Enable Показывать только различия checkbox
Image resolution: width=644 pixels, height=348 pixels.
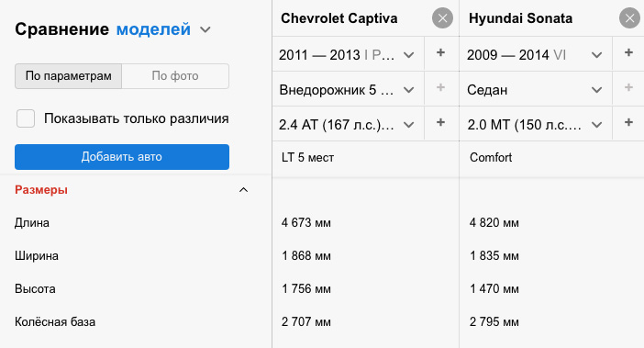26,118
